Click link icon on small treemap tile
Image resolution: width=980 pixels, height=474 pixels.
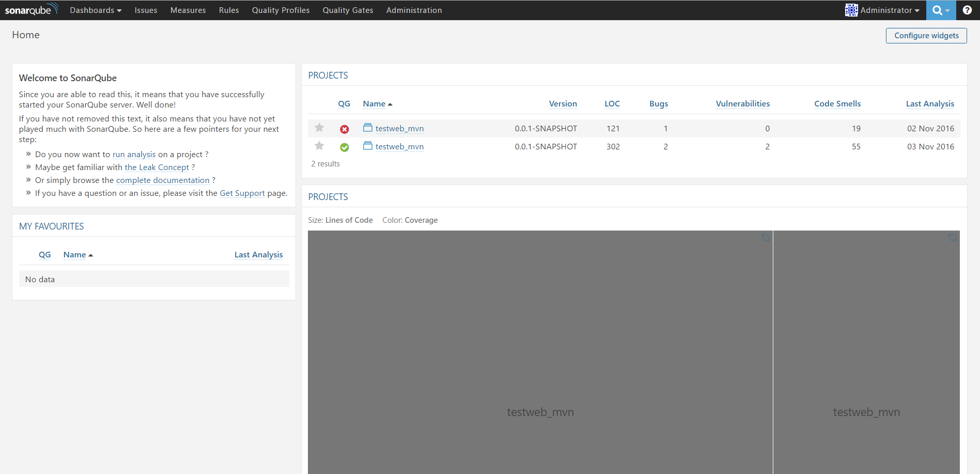(x=952, y=238)
